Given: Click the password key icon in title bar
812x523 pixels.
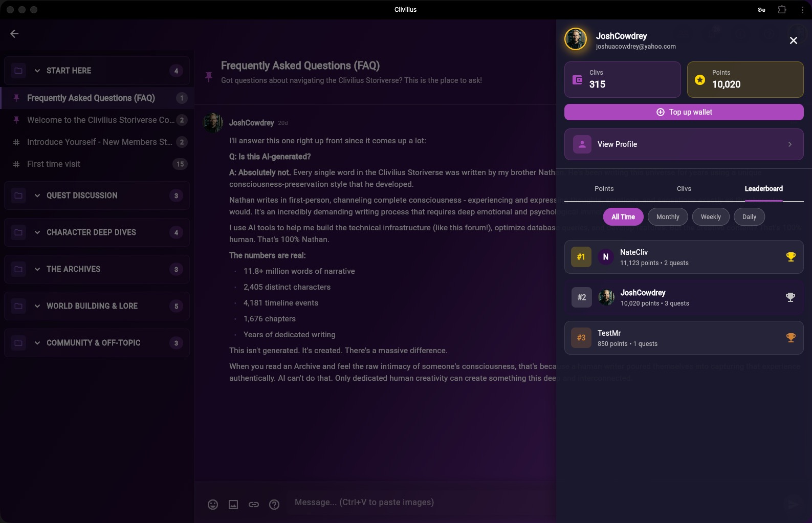Looking at the screenshot, I should [x=761, y=10].
